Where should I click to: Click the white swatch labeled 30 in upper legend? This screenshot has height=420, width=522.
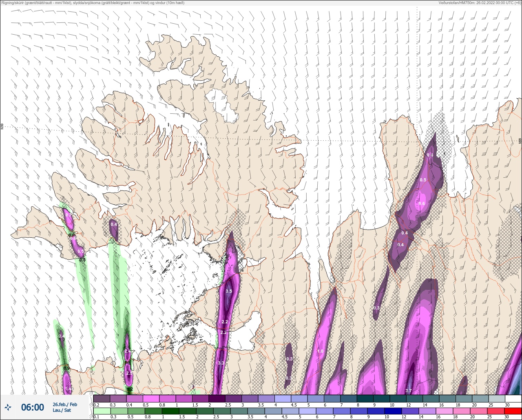513,398
